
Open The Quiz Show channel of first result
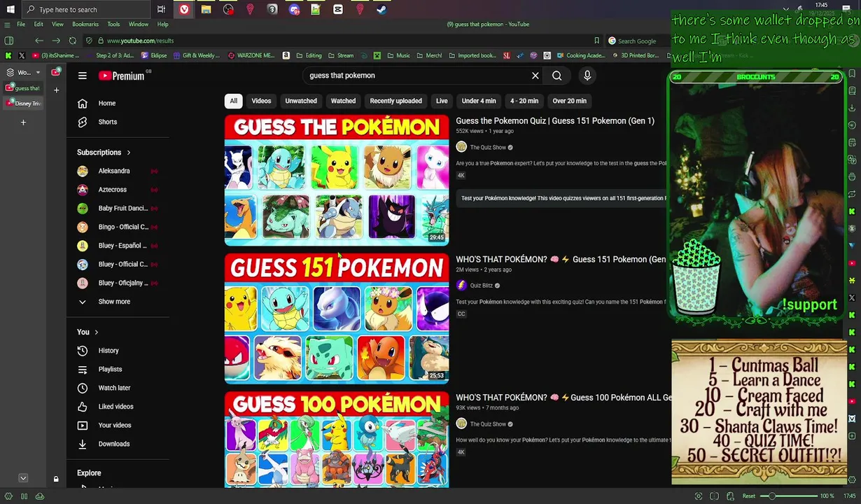(x=488, y=147)
